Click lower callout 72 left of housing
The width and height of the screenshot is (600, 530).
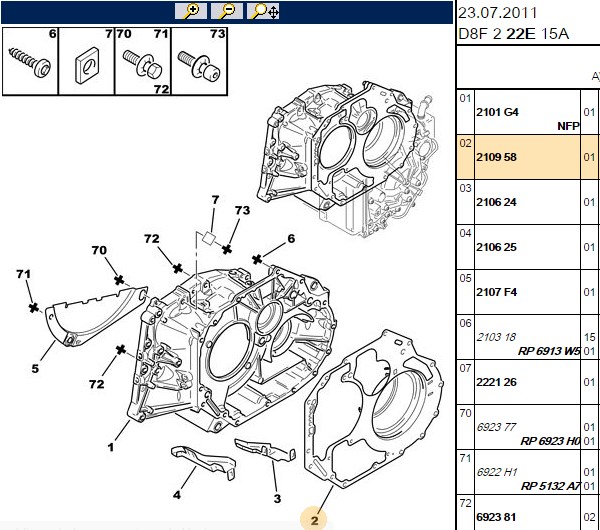(96, 384)
